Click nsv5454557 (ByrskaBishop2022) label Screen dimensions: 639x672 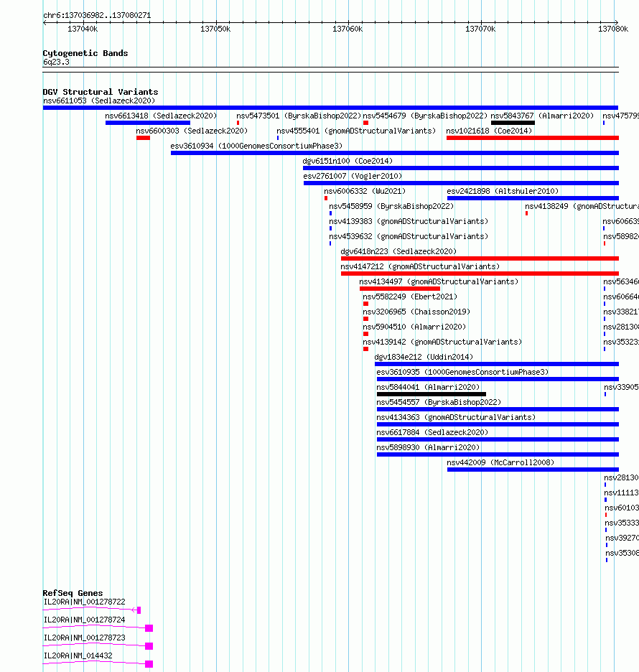pos(439,402)
